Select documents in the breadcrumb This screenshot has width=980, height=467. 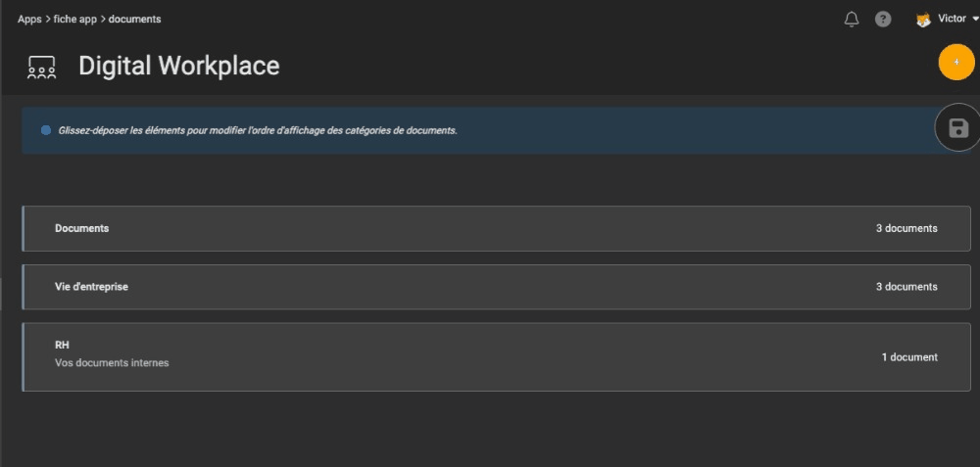click(134, 20)
